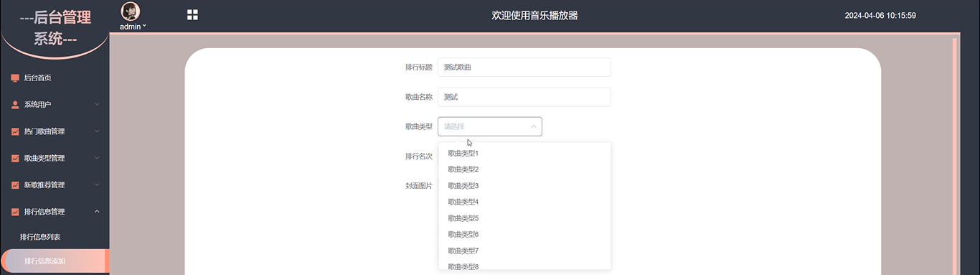Click the 封面图片 field label
The height and width of the screenshot is (275, 980).
coord(418,185)
